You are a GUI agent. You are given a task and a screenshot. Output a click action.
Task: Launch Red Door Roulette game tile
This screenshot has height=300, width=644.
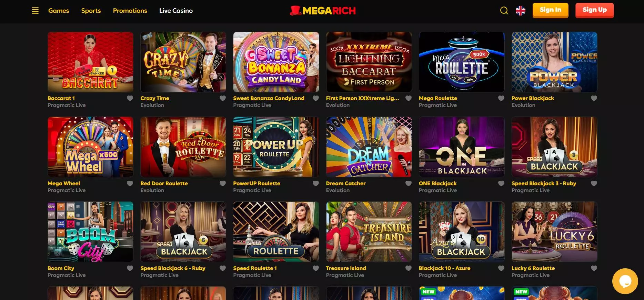pos(183,147)
